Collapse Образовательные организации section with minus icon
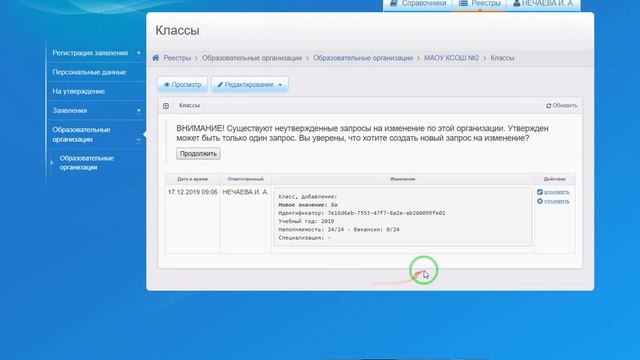 click(x=138, y=140)
